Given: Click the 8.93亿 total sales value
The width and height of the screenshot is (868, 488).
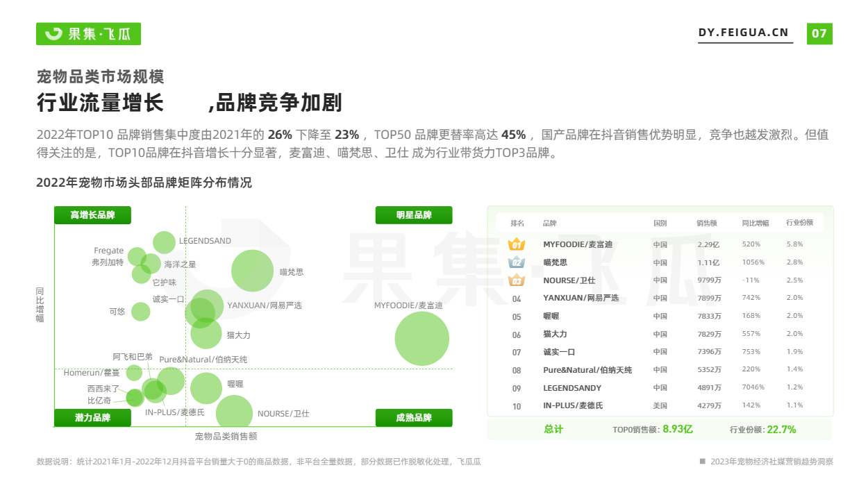Looking at the screenshot, I should point(678,429).
